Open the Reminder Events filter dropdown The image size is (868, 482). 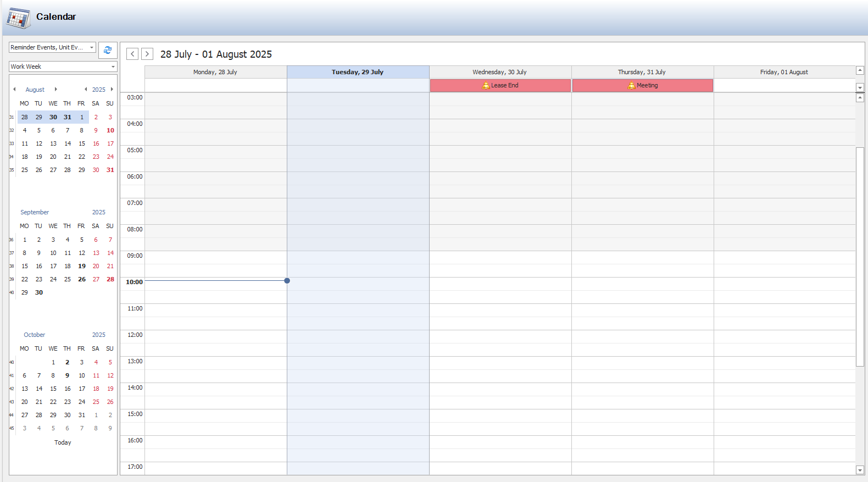click(x=92, y=48)
